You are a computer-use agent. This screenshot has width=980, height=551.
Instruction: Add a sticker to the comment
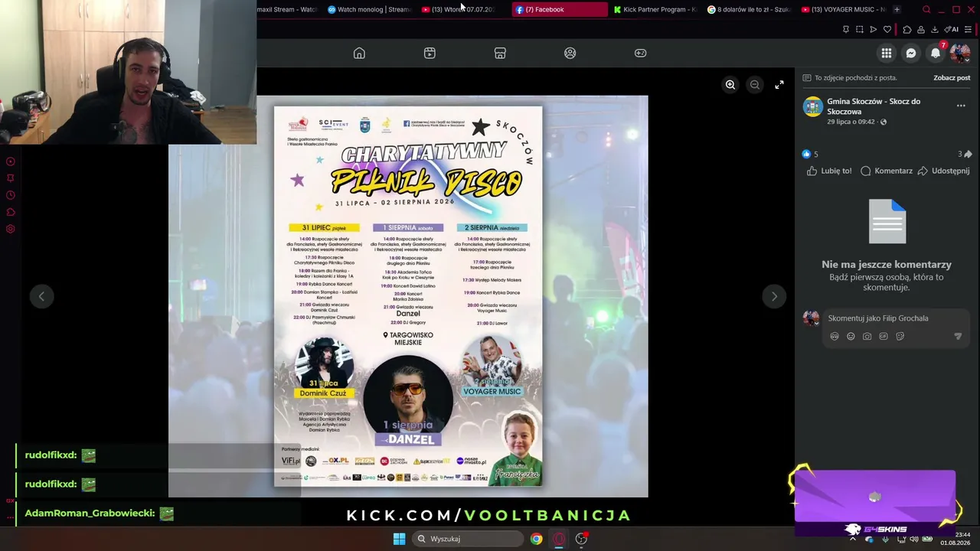point(900,336)
